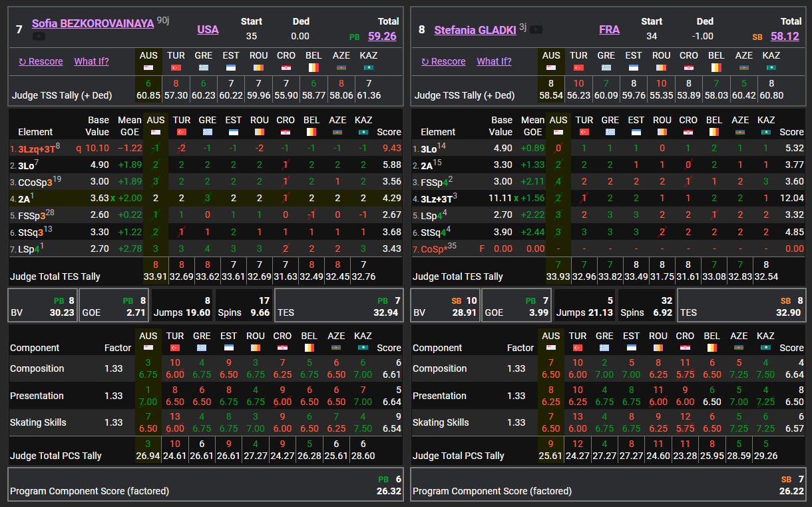Click Kazakhstan flag in Sofia's Element table header
Screen dimensions: 812x507
(x=363, y=132)
